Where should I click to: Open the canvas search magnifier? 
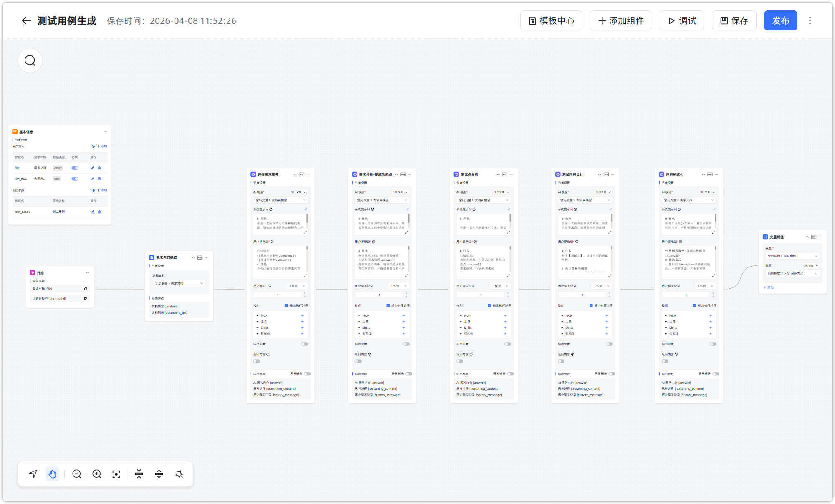point(30,60)
